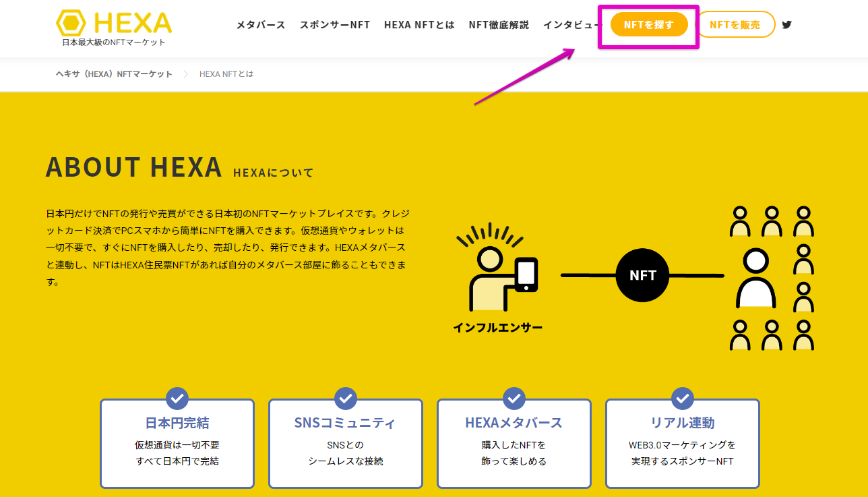868x497 pixels.
Task: Click the HEXA NFTとは breadcrumb text
Action: coord(226,74)
